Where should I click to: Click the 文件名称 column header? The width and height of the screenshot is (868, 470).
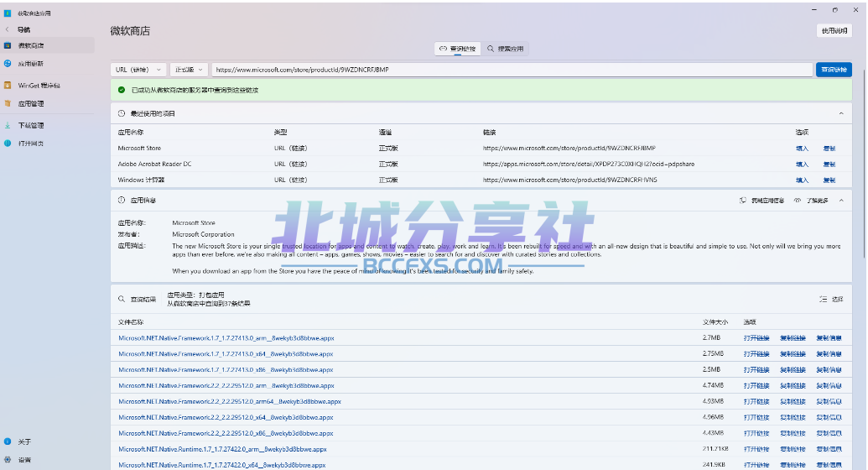click(x=131, y=322)
